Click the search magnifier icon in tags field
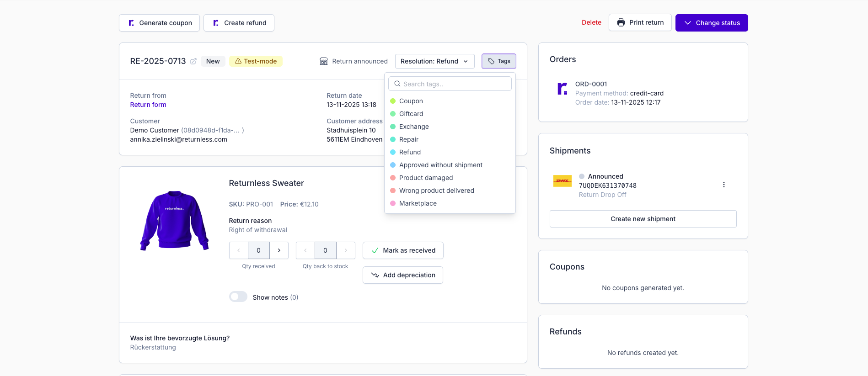The image size is (868, 376). tap(397, 84)
